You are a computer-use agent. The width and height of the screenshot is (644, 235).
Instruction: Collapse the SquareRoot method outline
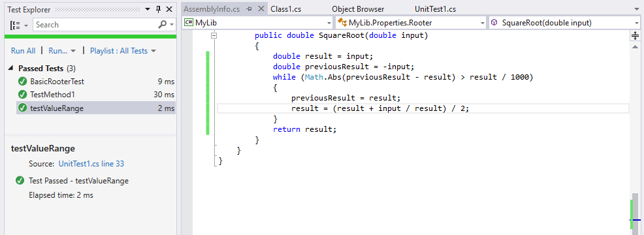click(x=213, y=36)
